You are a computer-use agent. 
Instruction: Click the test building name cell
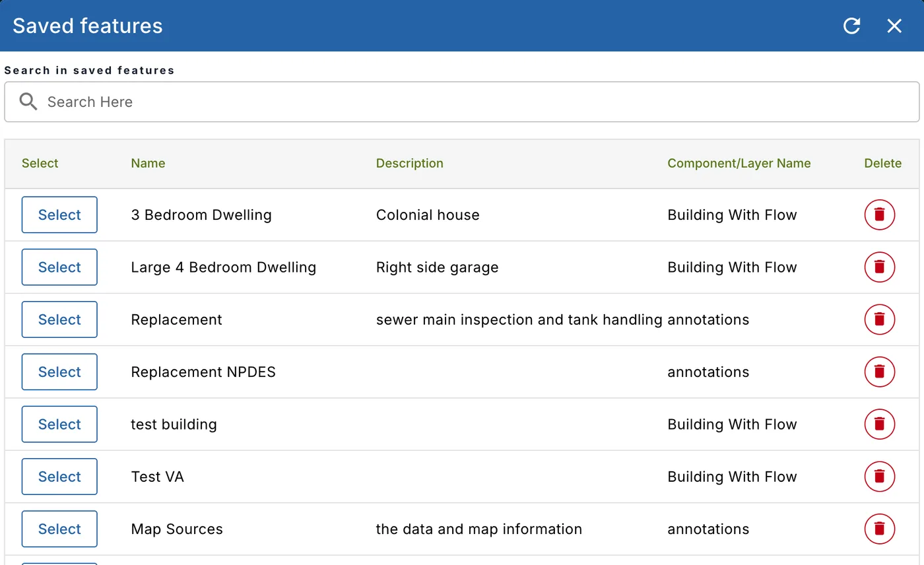point(174,424)
